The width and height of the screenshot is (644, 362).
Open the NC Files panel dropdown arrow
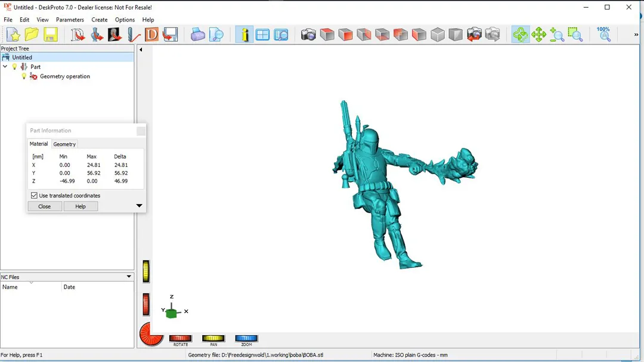coord(129,277)
